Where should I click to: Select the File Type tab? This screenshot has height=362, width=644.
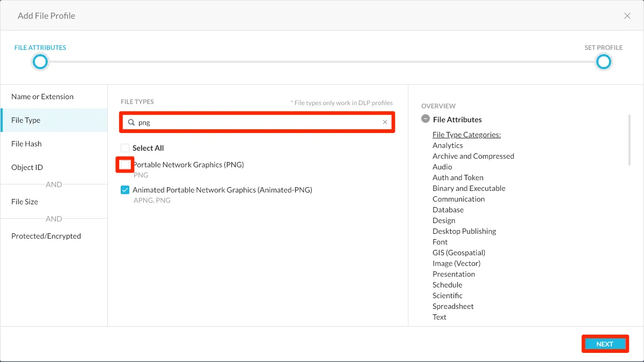point(26,120)
